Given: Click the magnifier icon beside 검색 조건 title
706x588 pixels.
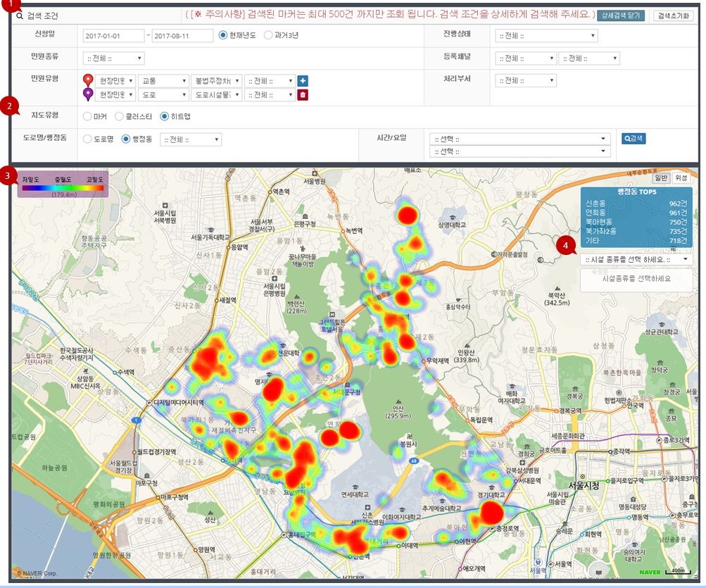Looking at the screenshot, I should (19, 15).
